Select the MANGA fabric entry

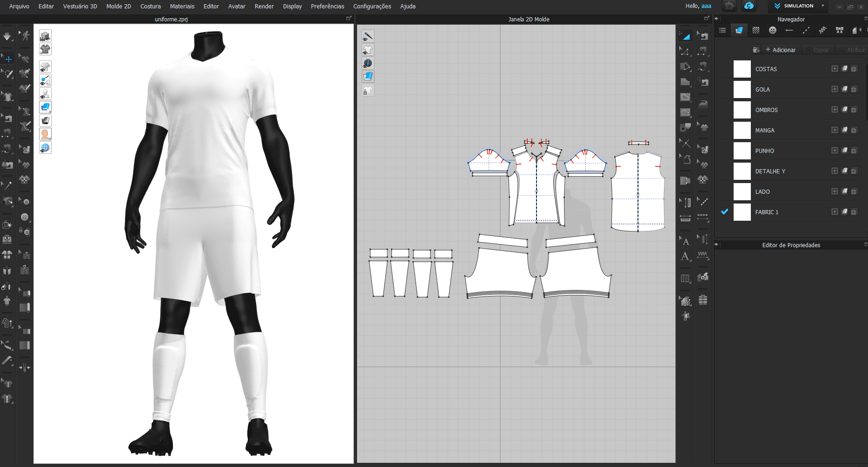765,131
